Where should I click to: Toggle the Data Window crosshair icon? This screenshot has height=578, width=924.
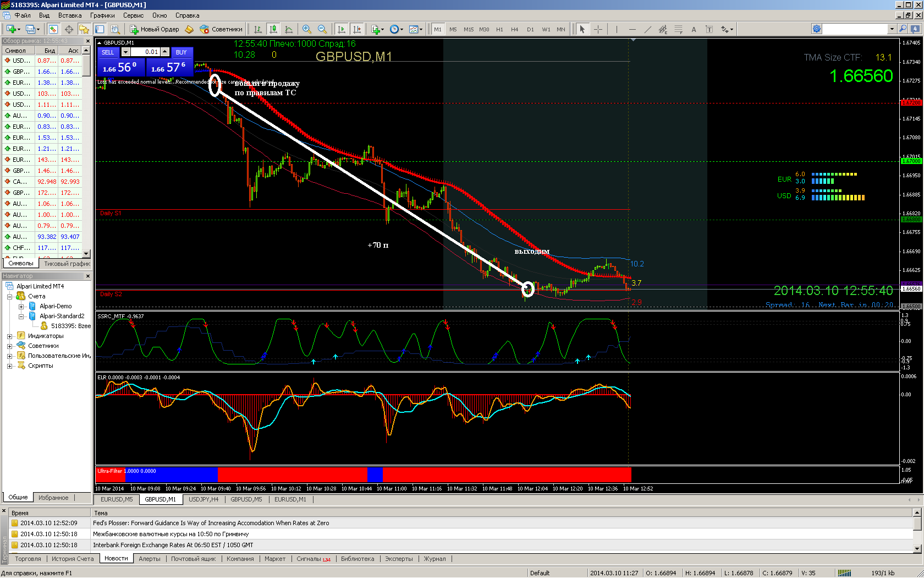click(69, 29)
